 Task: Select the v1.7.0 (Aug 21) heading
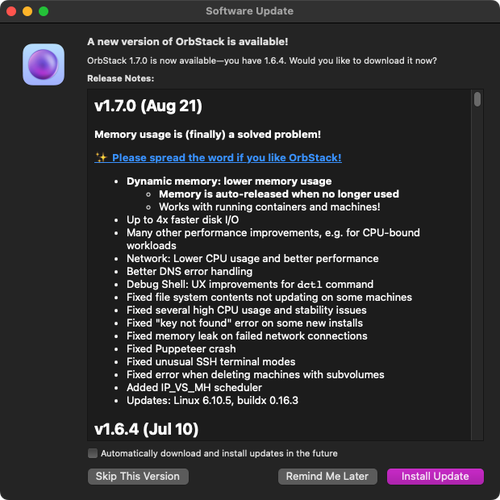click(x=148, y=106)
